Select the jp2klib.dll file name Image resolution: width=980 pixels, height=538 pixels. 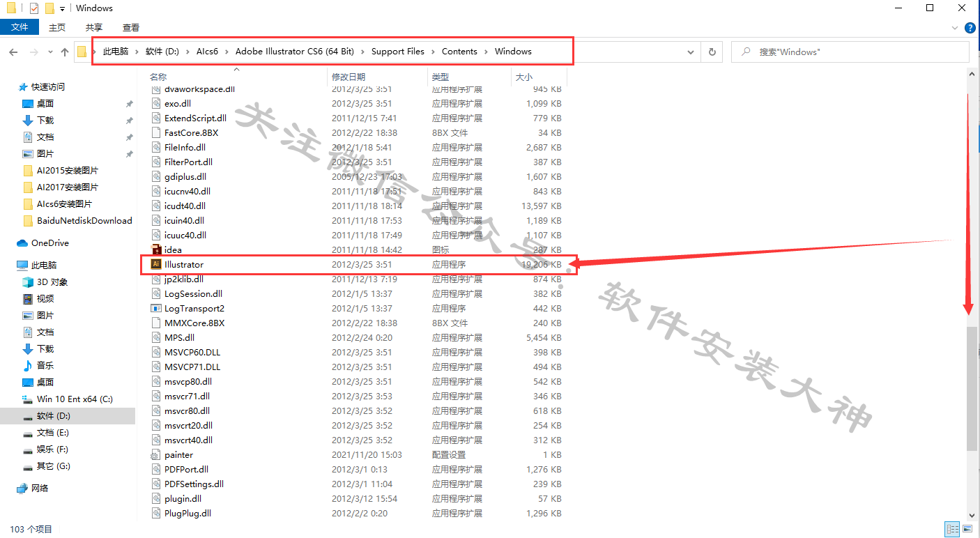click(184, 279)
